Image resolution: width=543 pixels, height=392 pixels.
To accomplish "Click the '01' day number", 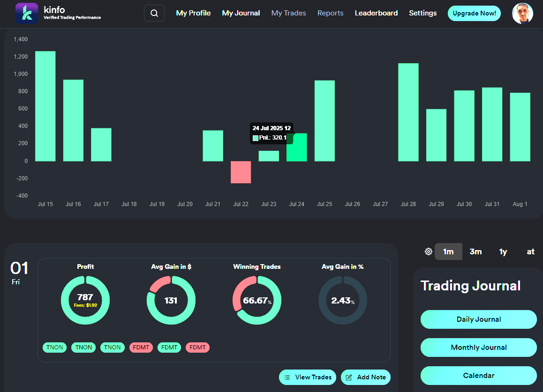I will coord(19,268).
